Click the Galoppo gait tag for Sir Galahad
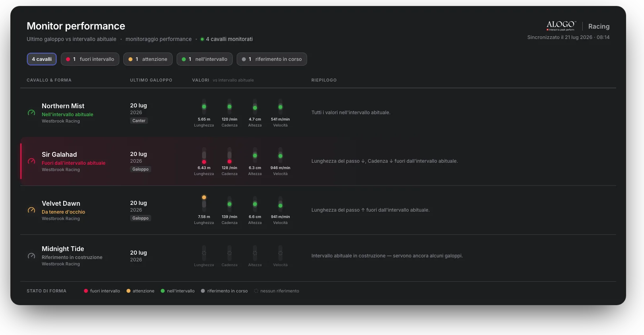The width and height of the screenshot is (644, 335). [140, 169]
